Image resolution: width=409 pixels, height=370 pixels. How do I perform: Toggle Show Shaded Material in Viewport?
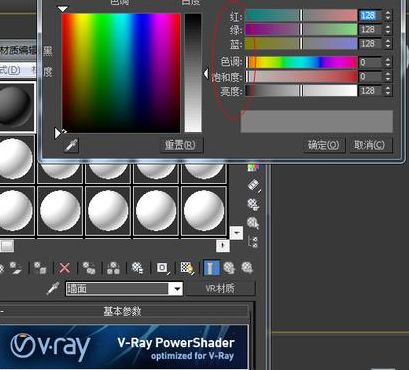click(187, 268)
